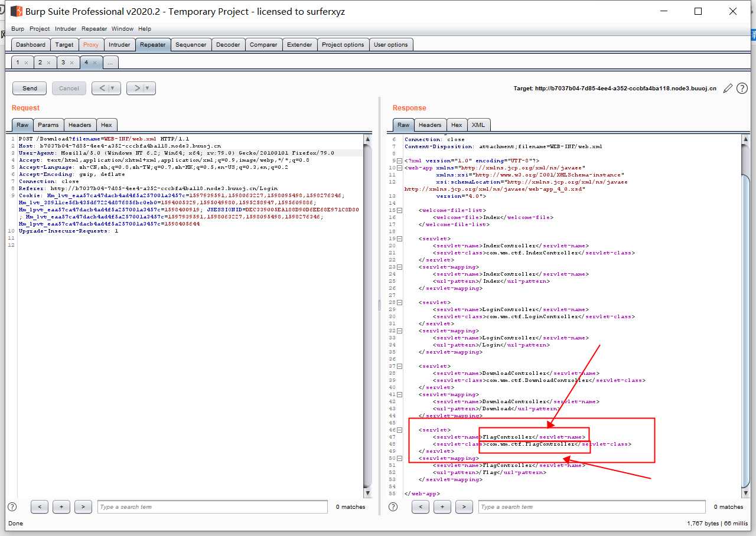
Task: Switch to the Proxy tab
Action: [91, 44]
